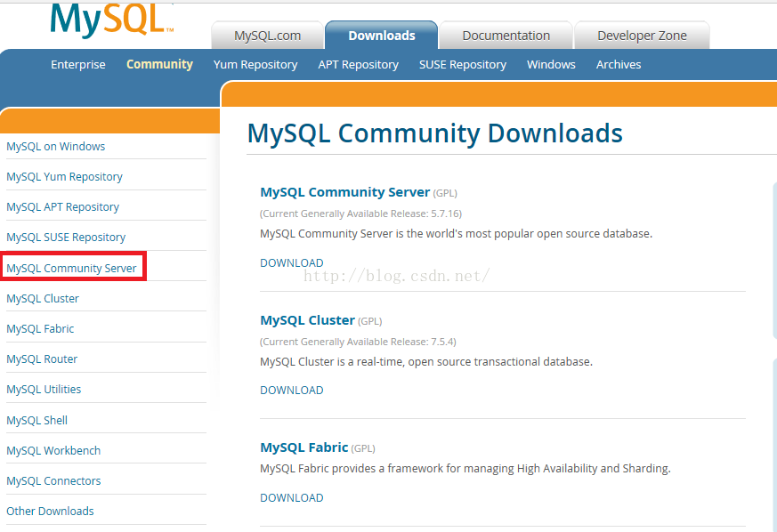Open MySQL Cluster sidebar link
The height and width of the screenshot is (532, 777).
(43, 299)
